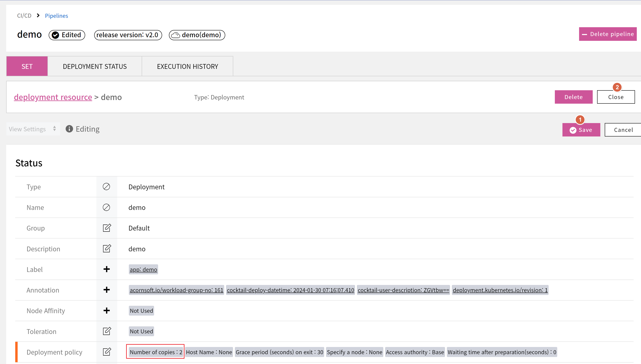
Task: Click the Cancel button
Action: click(x=623, y=130)
